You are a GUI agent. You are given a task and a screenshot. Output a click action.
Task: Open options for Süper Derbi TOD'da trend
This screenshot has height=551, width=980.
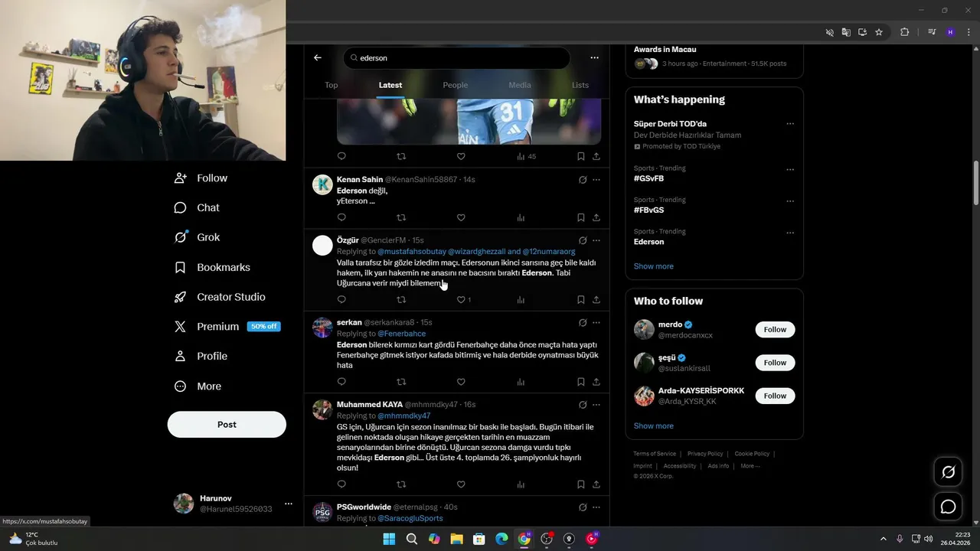point(790,124)
